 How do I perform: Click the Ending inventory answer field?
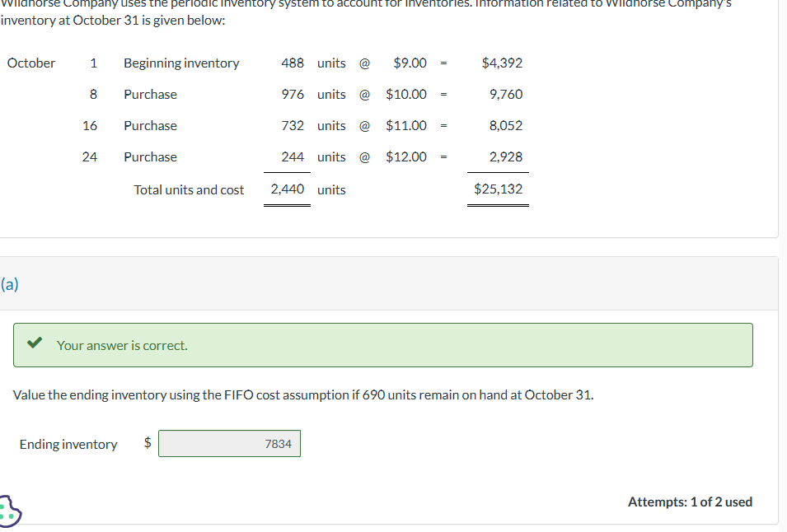[229, 443]
